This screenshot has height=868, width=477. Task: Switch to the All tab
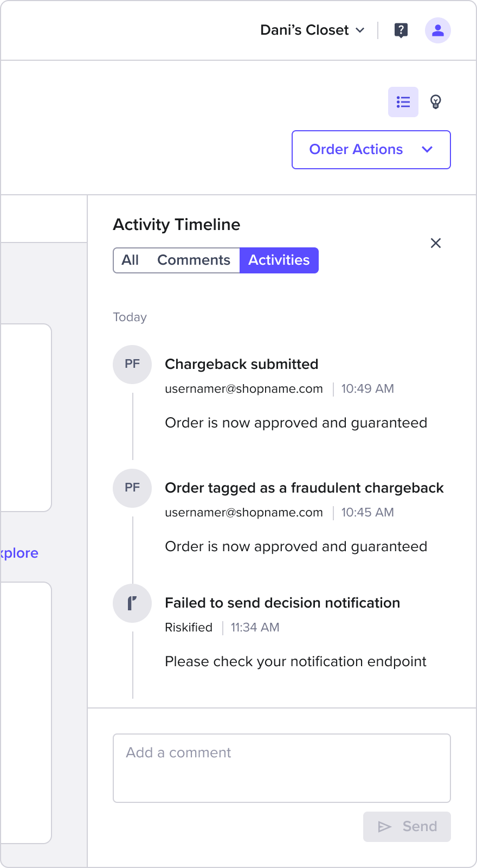coord(130,260)
